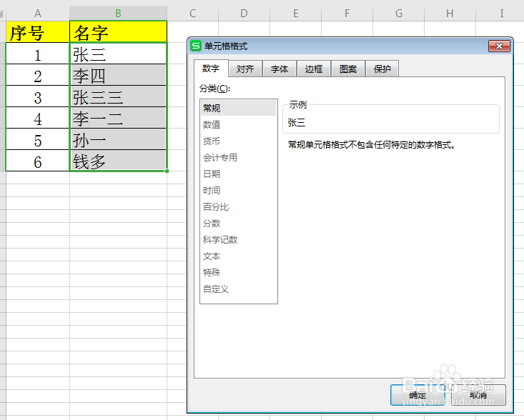Viewport: 524px width, 420px height.
Task: Select 分数 in the category list
Action: pyautogui.click(x=239, y=223)
